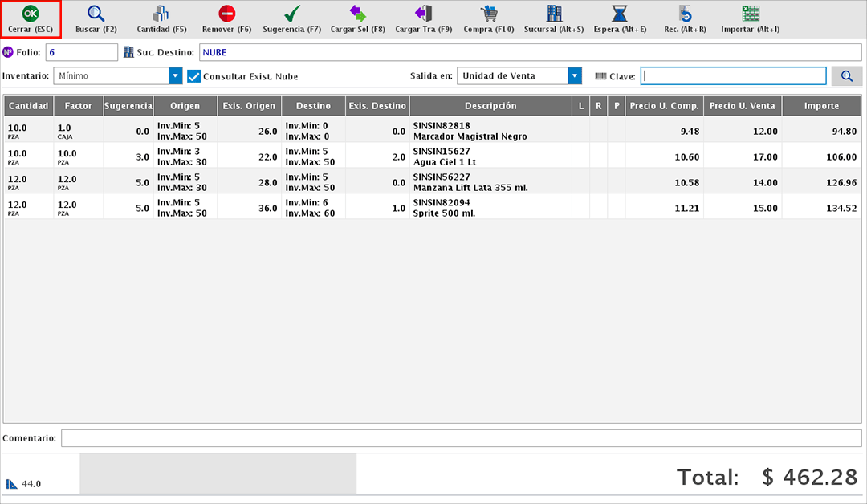Uncheck Consultar Exist. Nube checkbox
The width and height of the screenshot is (867, 504).
pyautogui.click(x=193, y=76)
